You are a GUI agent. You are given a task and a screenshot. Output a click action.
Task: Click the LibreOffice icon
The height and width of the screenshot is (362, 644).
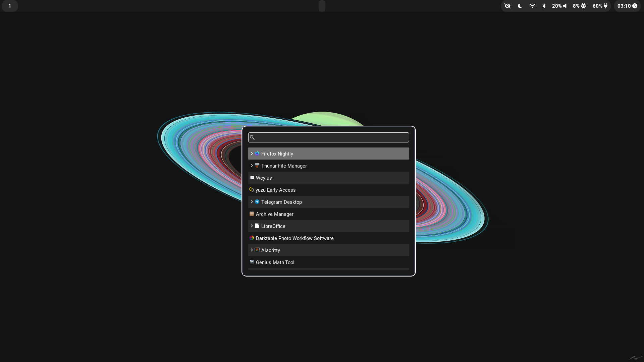point(257,226)
